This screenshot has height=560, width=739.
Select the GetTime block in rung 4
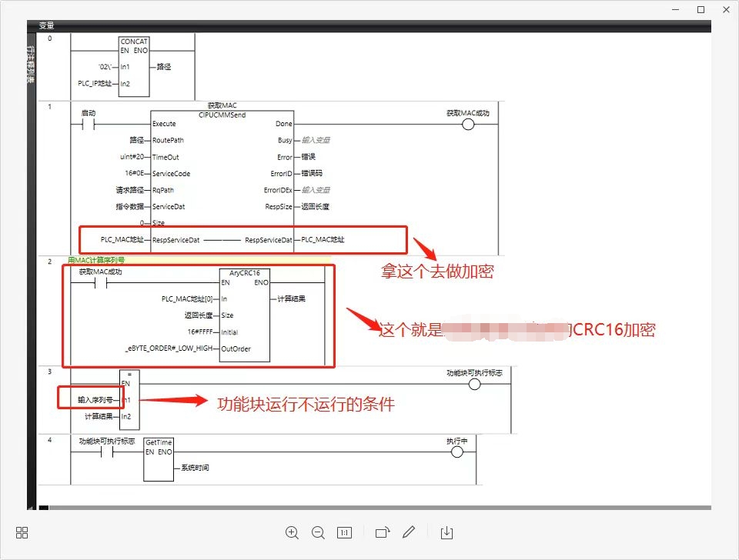(159, 459)
